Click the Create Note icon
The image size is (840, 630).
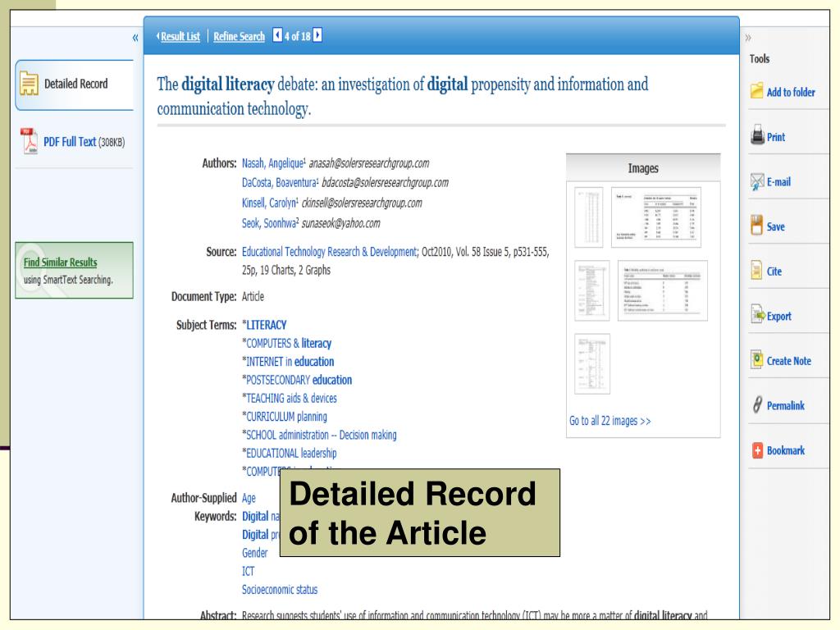tap(756, 359)
